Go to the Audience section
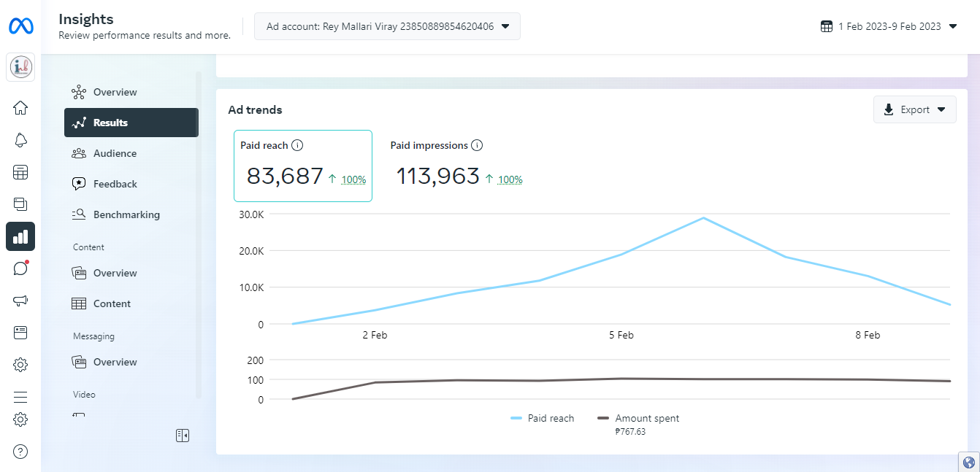Image resolution: width=980 pixels, height=472 pixels. click(115, 153)
